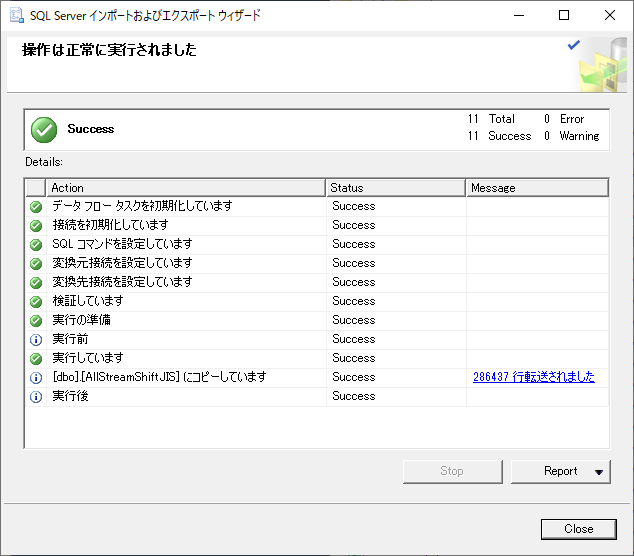
Task: Click green check icon beside 実行の準備
Action: (36, 320)
